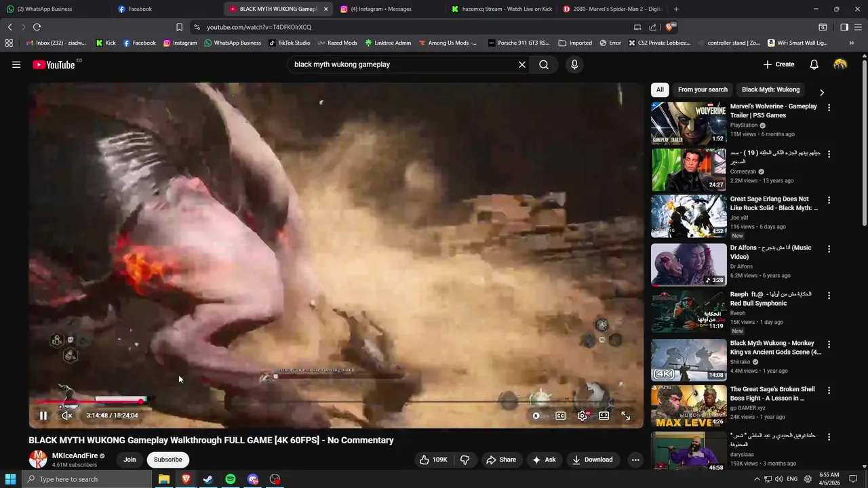Pause the video with the pause button
Screen dimensions: 868x488
point(43,415)
